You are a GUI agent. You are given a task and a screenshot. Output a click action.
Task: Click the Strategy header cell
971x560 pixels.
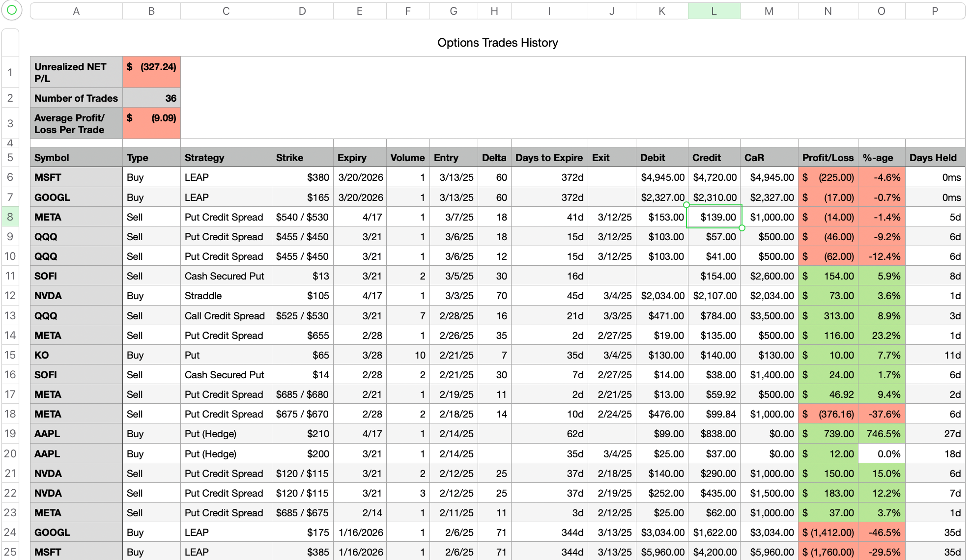pos(226,157)
